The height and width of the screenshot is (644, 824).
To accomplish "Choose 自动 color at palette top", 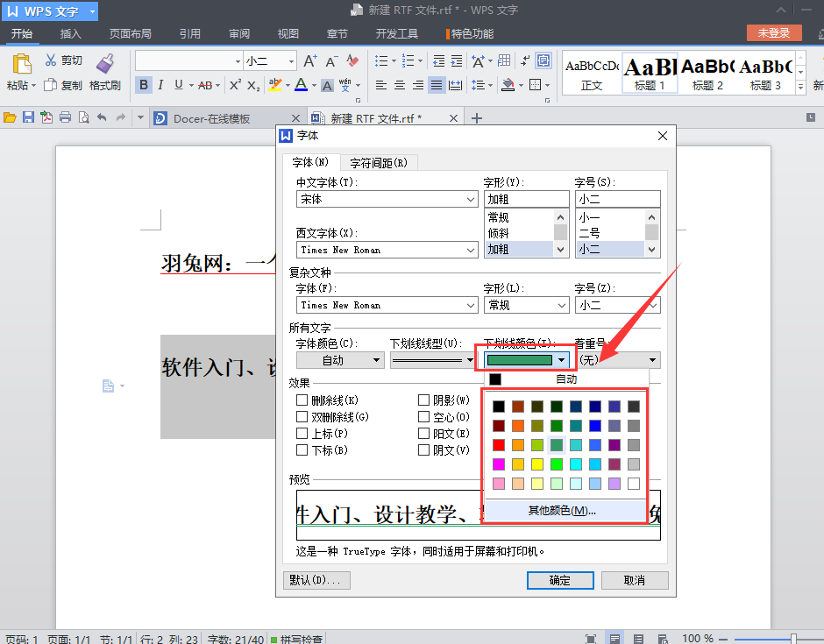I will pyautogui.click(x=566, y=379).
